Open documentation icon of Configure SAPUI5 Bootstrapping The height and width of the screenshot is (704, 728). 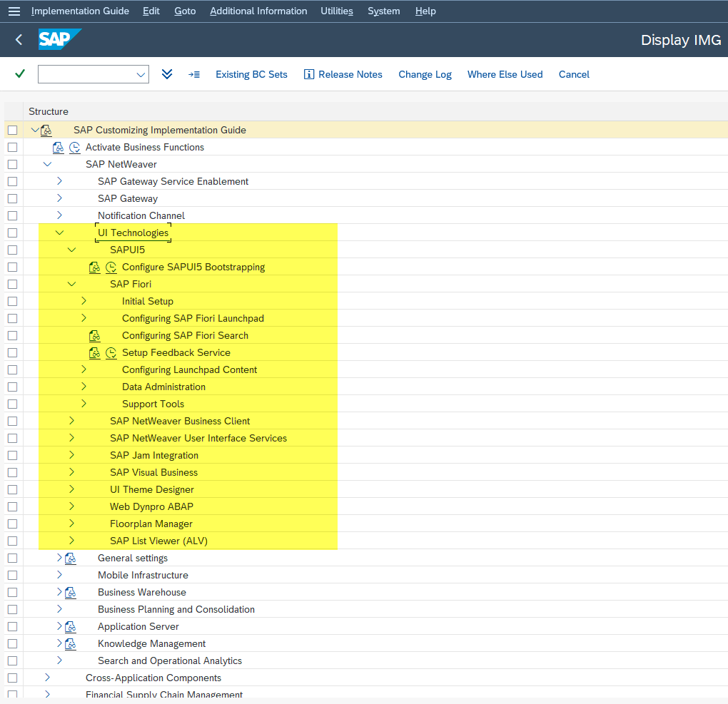click(95, 267)
